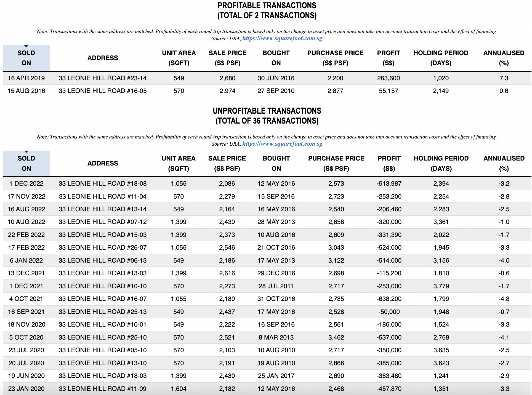Select address 33 LEONIE HILL ROAD #07-12

[x=103, y=222]
